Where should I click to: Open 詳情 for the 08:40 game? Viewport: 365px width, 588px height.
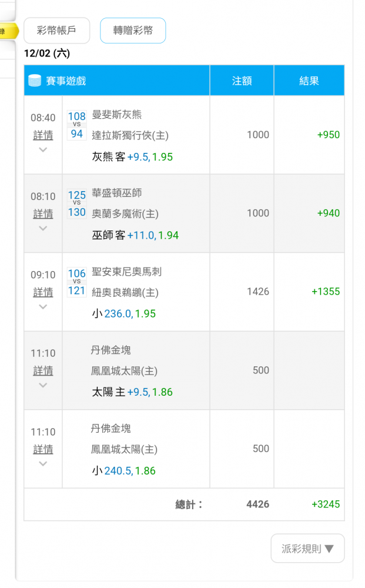click(x=43, y=135)
